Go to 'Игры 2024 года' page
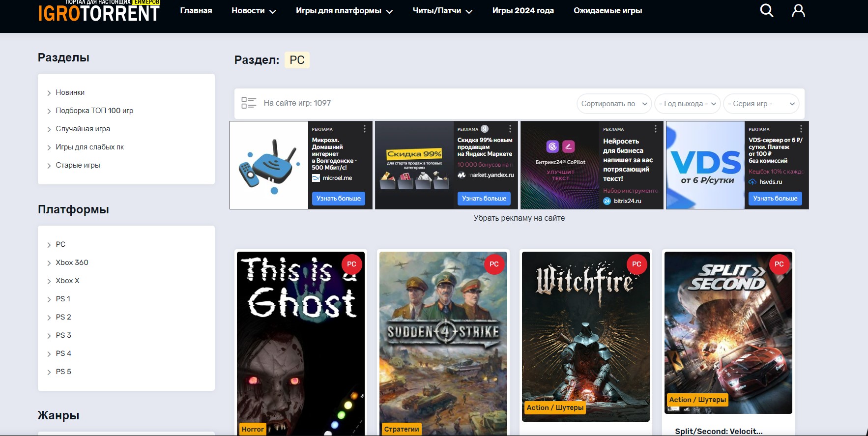 (523, 11)
